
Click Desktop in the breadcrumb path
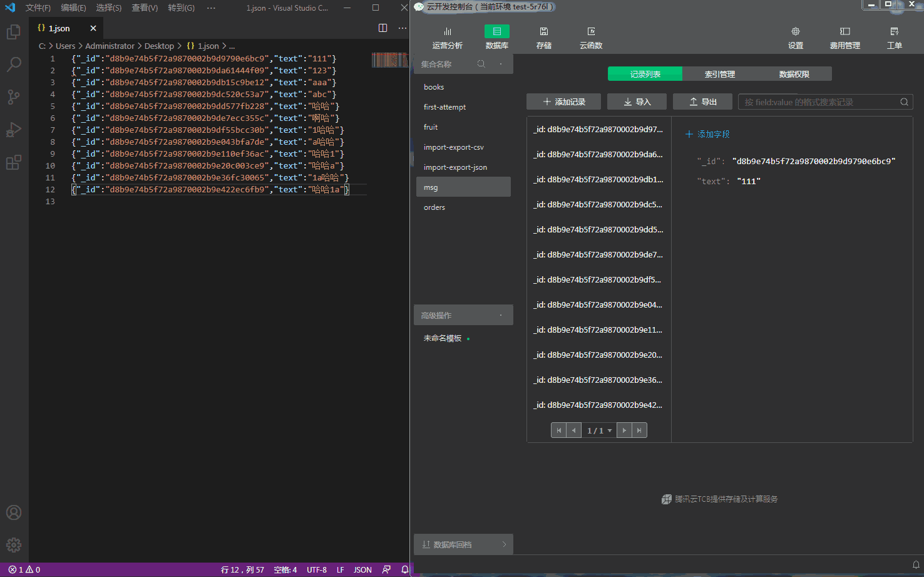tap(159, 46)
